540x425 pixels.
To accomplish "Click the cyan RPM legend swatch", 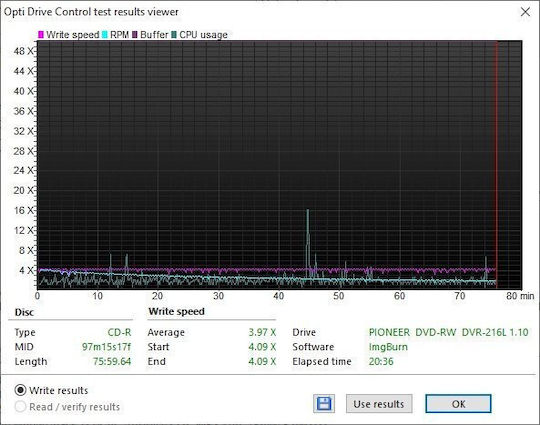I will tap(105, 35).
